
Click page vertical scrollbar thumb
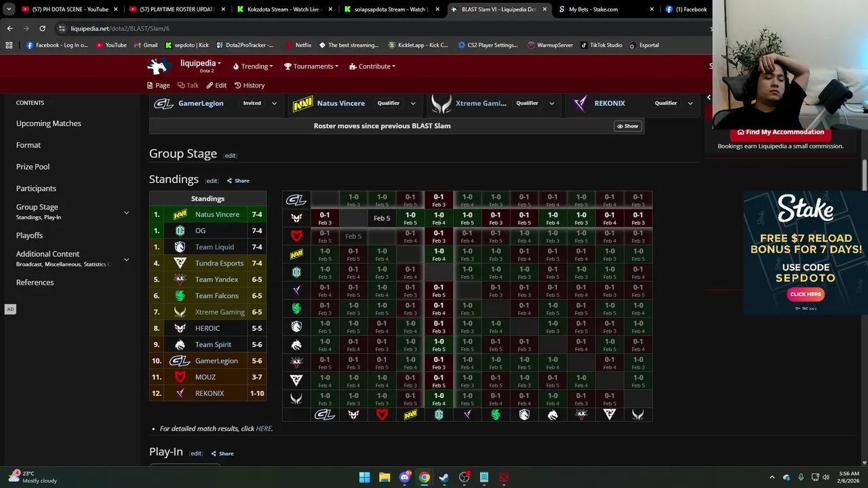pos(865,176)
